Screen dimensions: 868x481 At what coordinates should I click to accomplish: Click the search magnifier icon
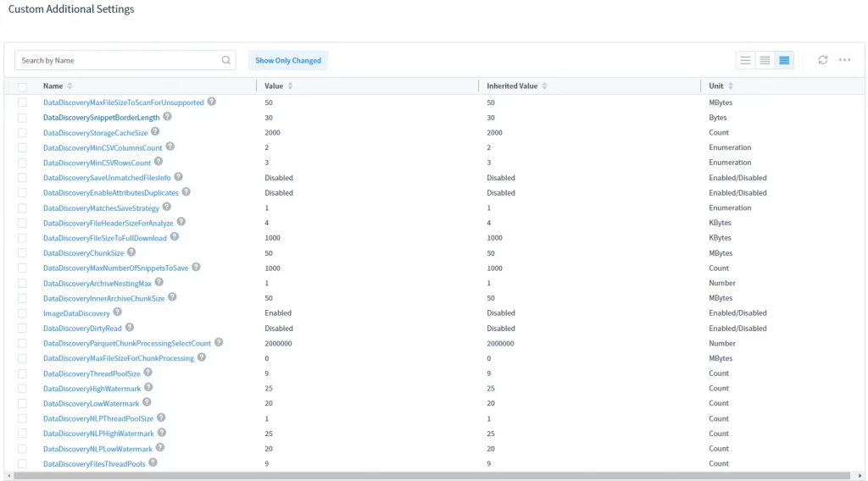[225, 60]
